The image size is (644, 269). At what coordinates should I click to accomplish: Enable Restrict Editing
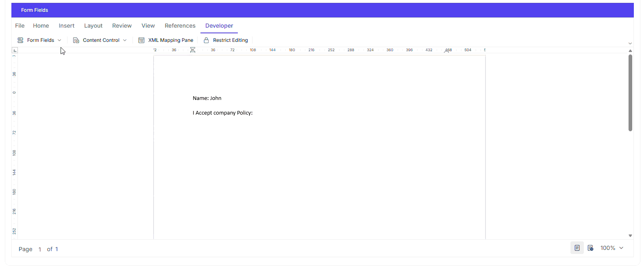click(226, 40)
